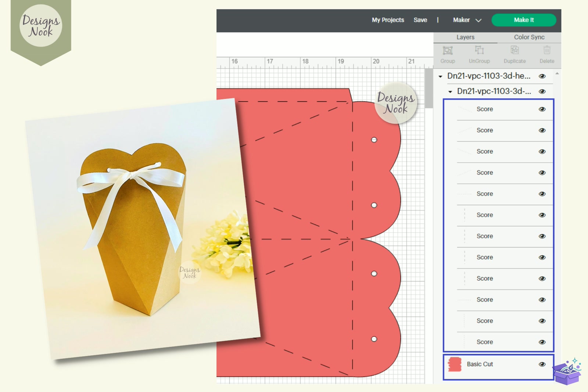Click the Basic Cut layer name
The image size is (588, 392).
480,364
